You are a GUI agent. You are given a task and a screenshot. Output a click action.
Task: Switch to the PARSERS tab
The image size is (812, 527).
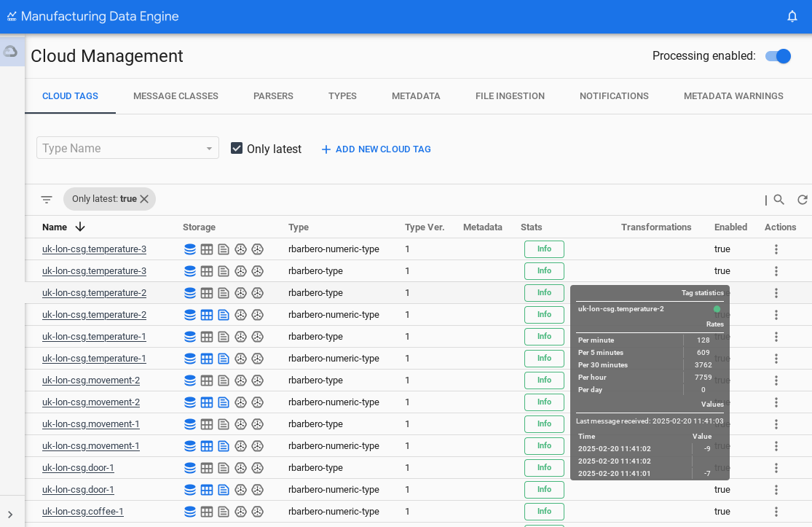click(273, 95)
